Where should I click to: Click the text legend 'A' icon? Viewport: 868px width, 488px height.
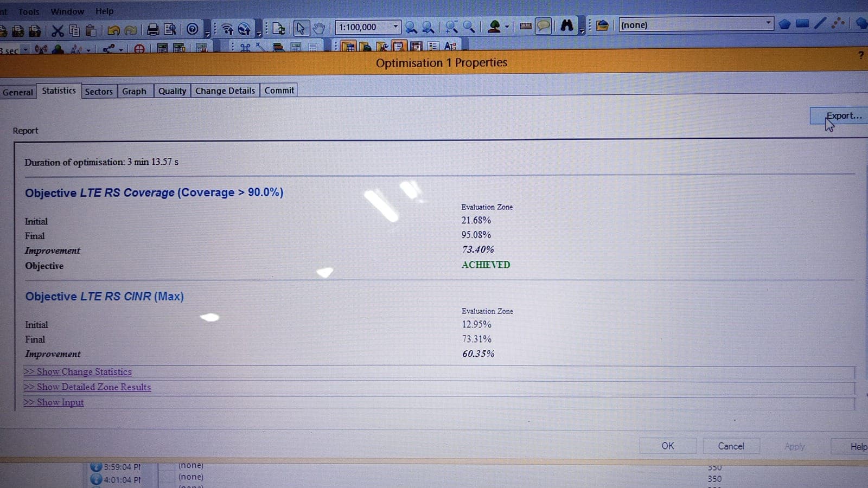[450, 46]
